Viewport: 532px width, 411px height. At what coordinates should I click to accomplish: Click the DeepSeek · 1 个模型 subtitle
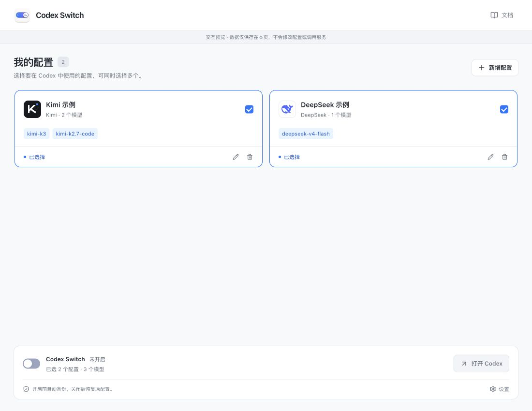click(325, 115)
